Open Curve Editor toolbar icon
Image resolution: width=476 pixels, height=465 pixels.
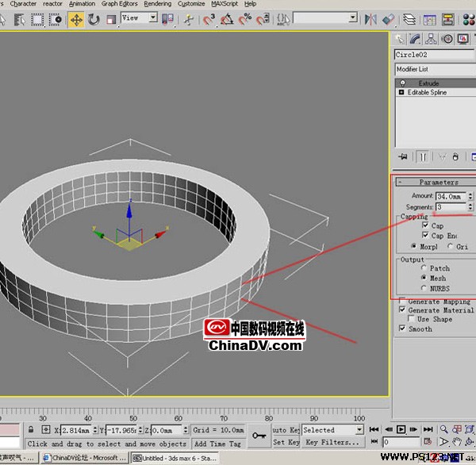pyautogui.click(x=429, y=20)
